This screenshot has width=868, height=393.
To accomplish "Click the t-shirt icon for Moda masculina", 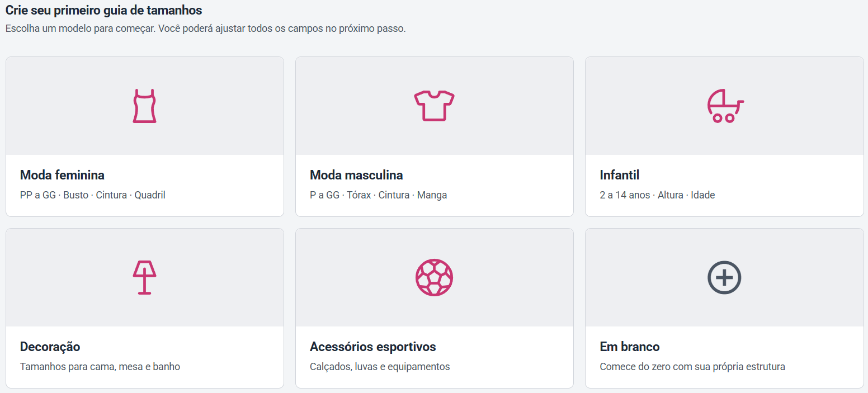I will click(435, 106).
